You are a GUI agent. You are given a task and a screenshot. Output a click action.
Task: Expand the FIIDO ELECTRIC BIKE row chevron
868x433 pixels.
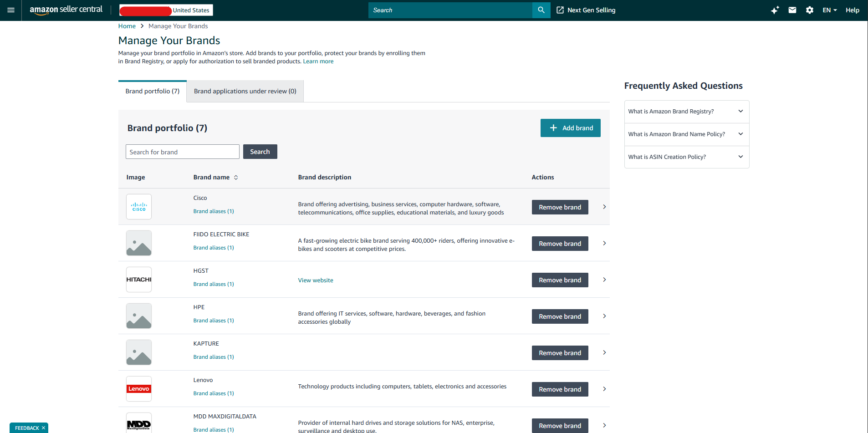point(604,243)
